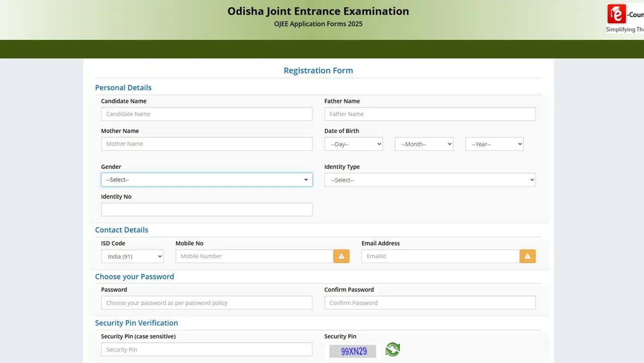Click the refresh security pin icon
The image size is (644, 363).
pos(393,349)
